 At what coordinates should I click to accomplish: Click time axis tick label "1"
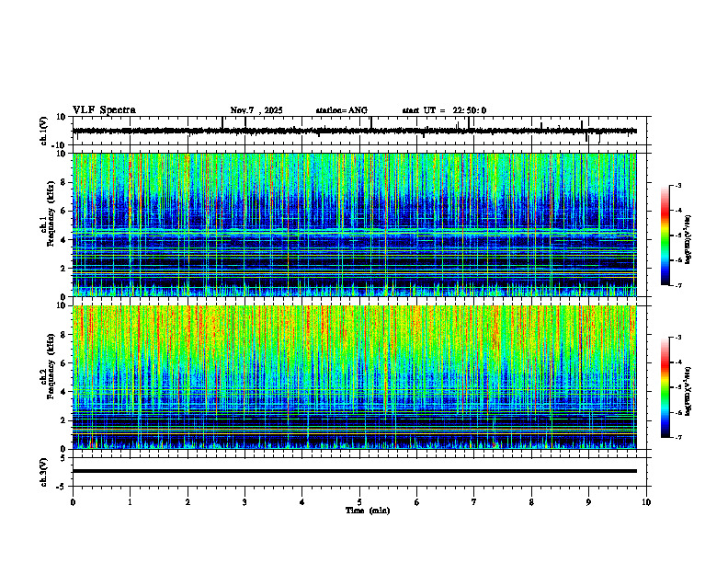[130, 502]
